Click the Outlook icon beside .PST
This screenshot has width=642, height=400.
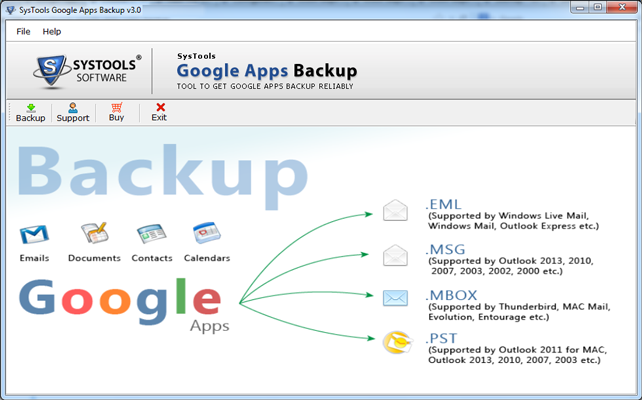pyautogui.click(x=397, y=342)
